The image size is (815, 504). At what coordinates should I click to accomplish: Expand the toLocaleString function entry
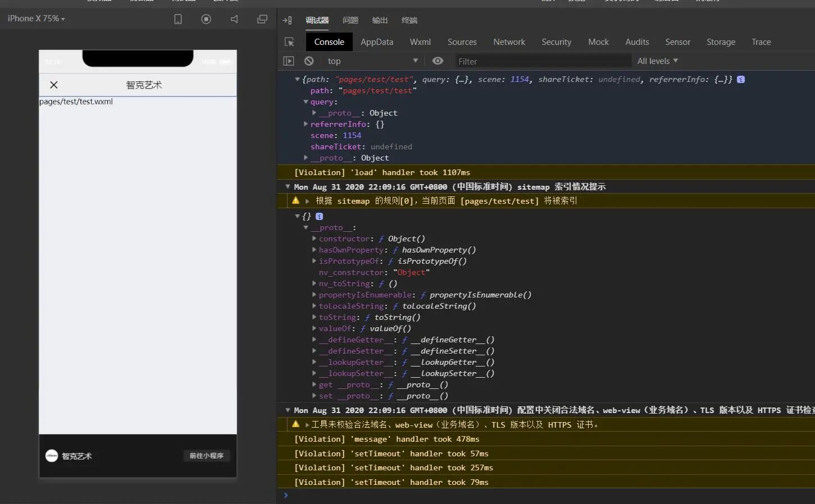[x=314, y=306]
